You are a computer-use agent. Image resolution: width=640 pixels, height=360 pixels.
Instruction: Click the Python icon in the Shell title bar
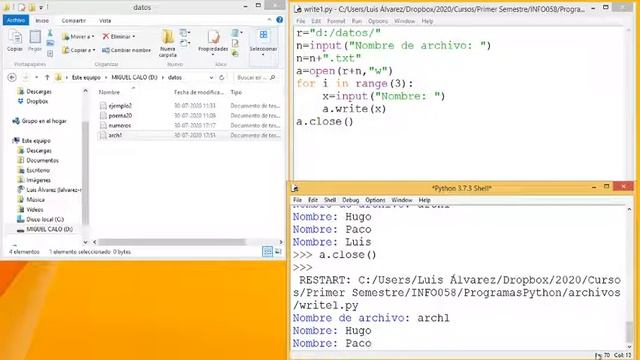pyautogui.click(x=295, y=188)
